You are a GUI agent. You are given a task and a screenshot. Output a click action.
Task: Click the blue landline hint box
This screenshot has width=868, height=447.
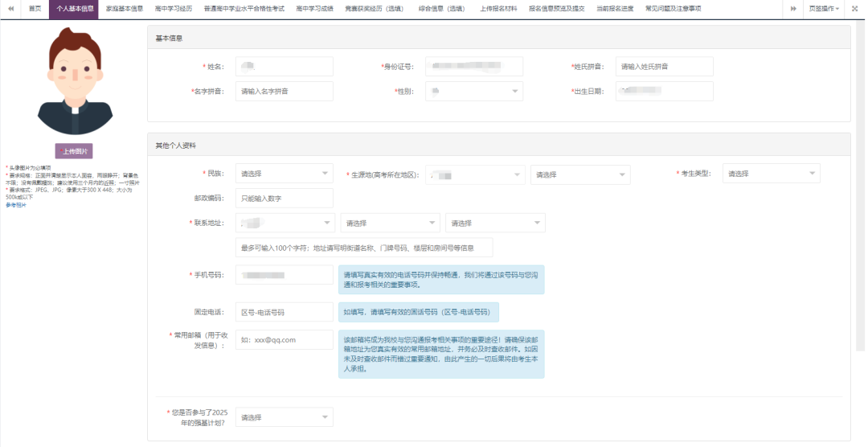coord(419,312)
